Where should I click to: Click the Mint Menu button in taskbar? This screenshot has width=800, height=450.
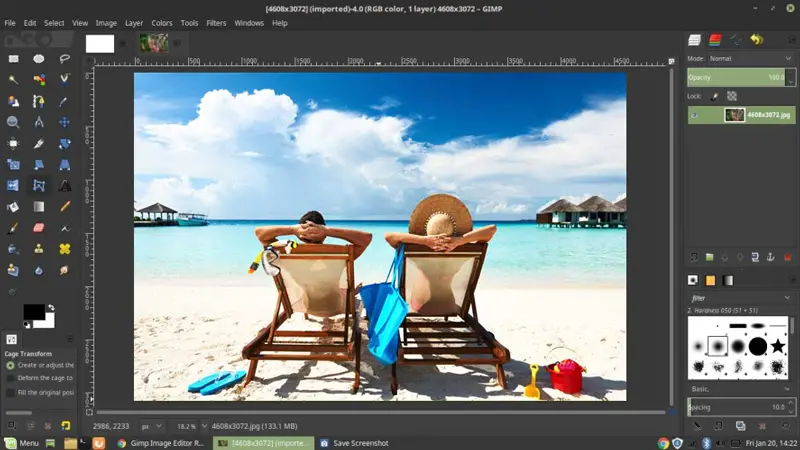pyautogui.click(x=22, y=442)
